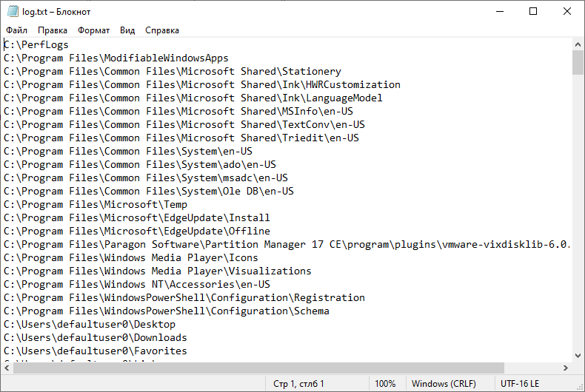Click the horizontal scrollbar thumb
This screenshot has width=585, height=392.
point(258,368)
